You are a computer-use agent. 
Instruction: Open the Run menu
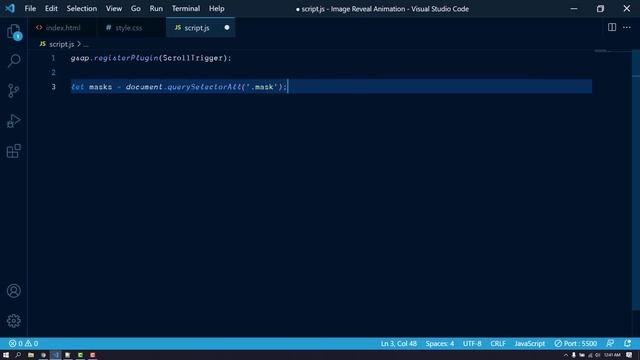(x=156, y=9)
